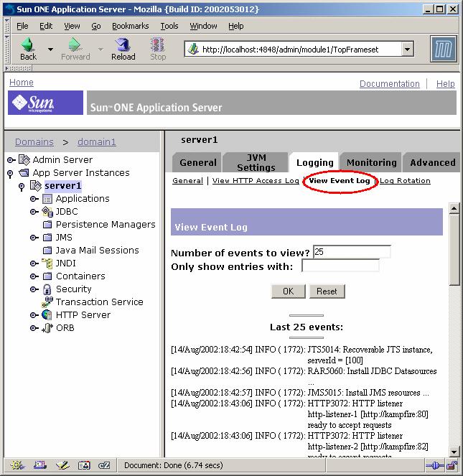The width and height of the screenshot is (463, 476).
Task: Click the Containers folder icon
Action: click(47, 276)
